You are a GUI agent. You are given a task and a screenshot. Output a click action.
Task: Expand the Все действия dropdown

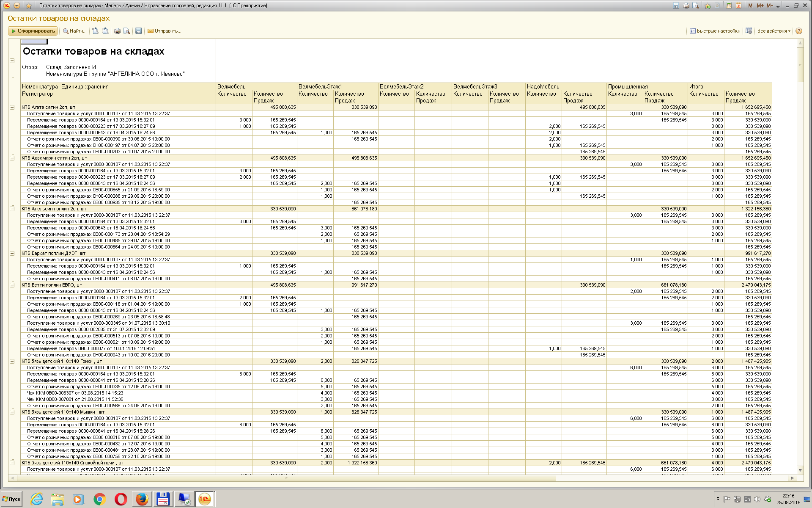tap(774, 31)
